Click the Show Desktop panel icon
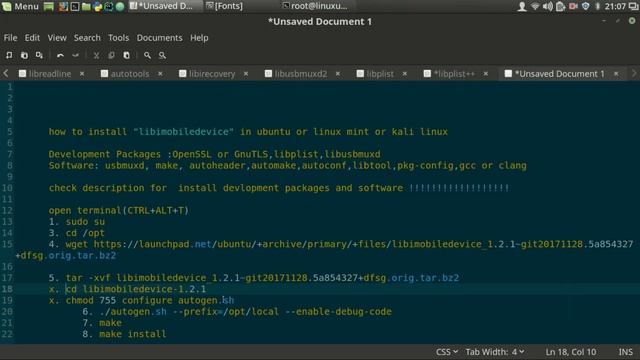The height and width of the screenshot is (360, 640). [49, 6]
